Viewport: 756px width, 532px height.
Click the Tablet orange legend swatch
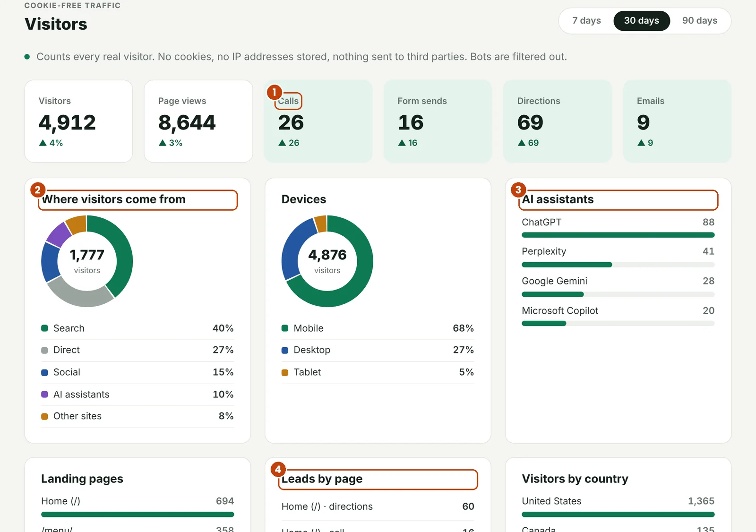point(285,372)
